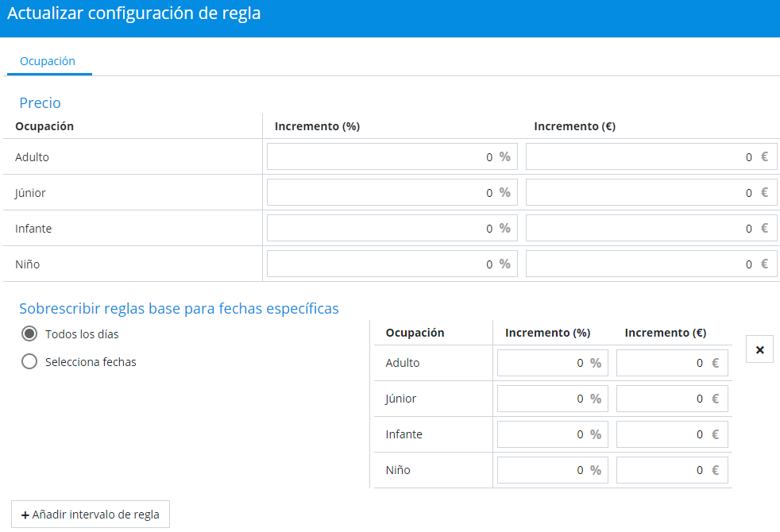Screen dimensions: 780x532
Task: Remove the rule interval with X button
Action: point(759,349)
